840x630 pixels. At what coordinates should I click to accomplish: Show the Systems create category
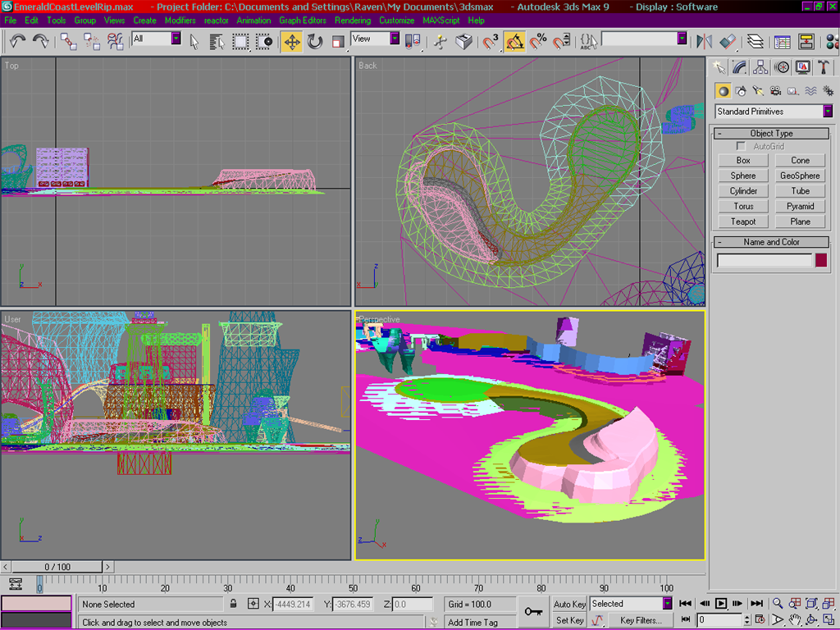coord(828,91)
